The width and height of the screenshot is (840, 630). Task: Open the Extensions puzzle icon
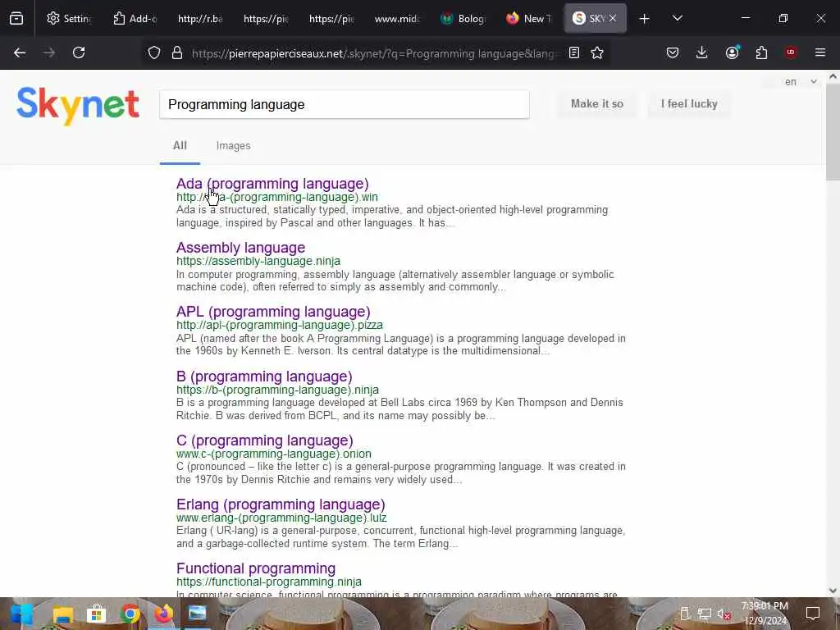pyautogui.click(x=761, y=52)
